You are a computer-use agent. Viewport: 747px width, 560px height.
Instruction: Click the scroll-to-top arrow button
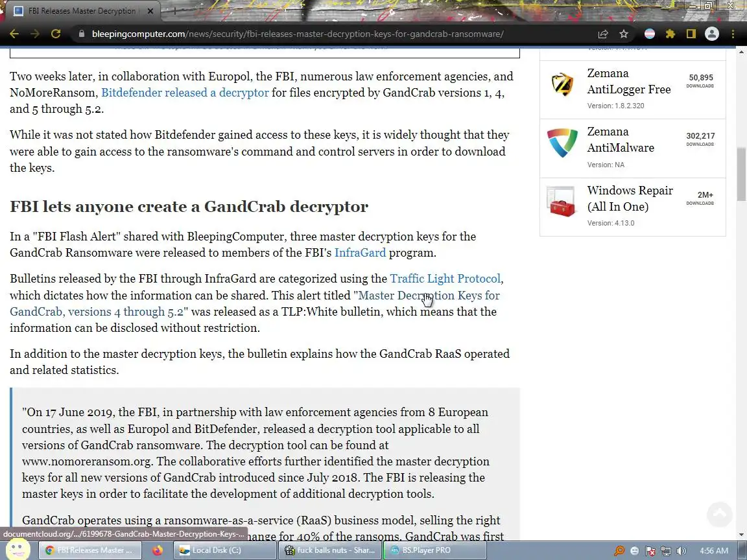[719, 514]
